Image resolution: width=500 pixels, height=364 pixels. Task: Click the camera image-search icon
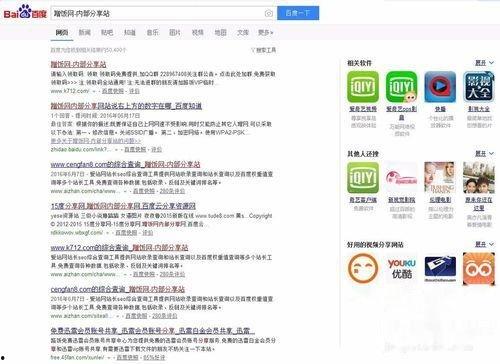(269, 13)
